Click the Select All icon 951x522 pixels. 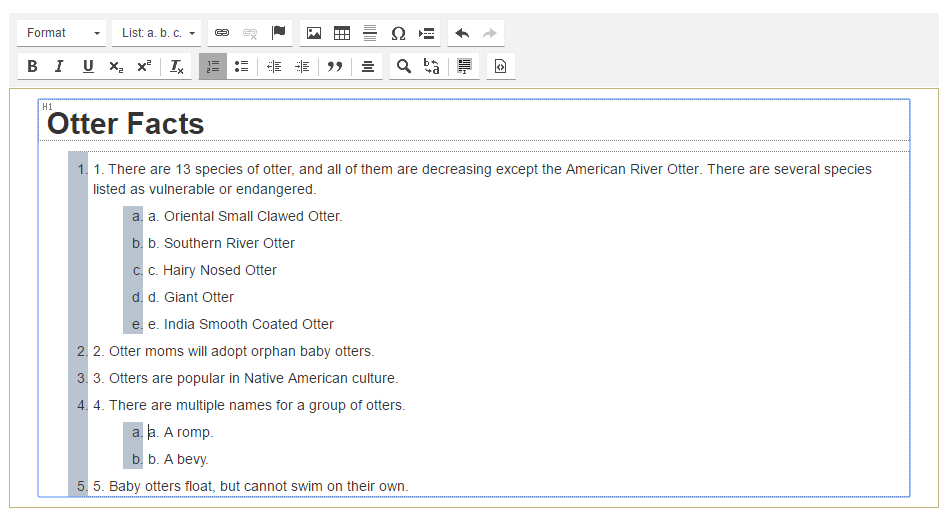465,67
